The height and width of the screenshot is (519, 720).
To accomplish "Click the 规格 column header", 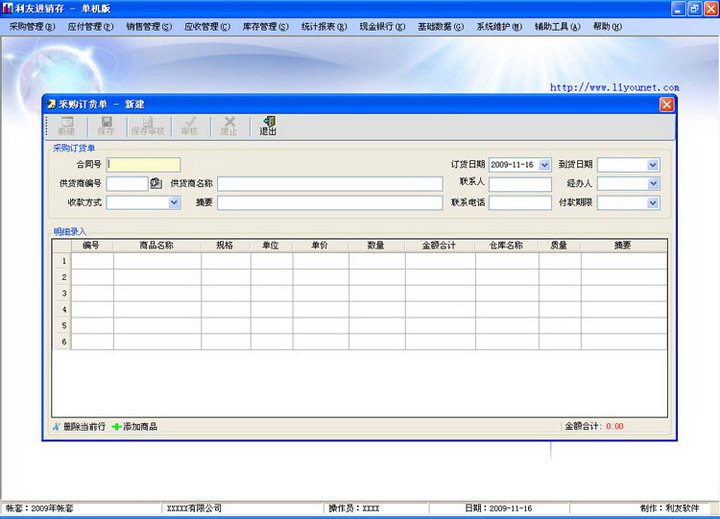I will click(225, 245).
